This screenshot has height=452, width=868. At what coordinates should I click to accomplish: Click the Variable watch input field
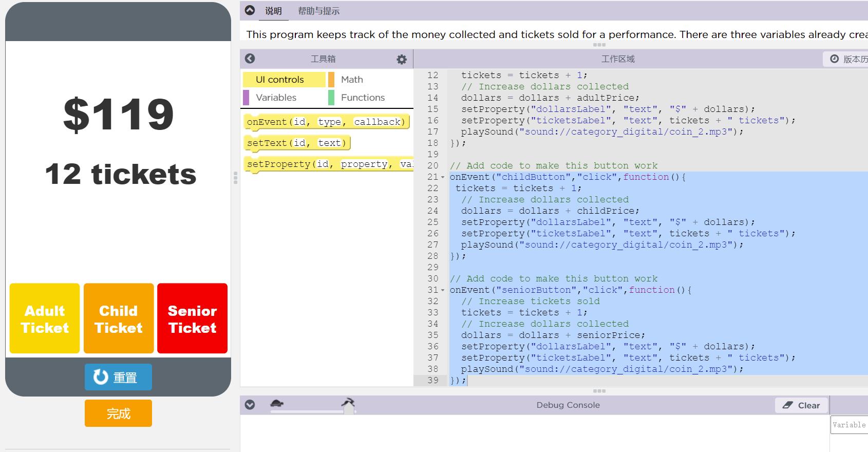pos(849,425)
